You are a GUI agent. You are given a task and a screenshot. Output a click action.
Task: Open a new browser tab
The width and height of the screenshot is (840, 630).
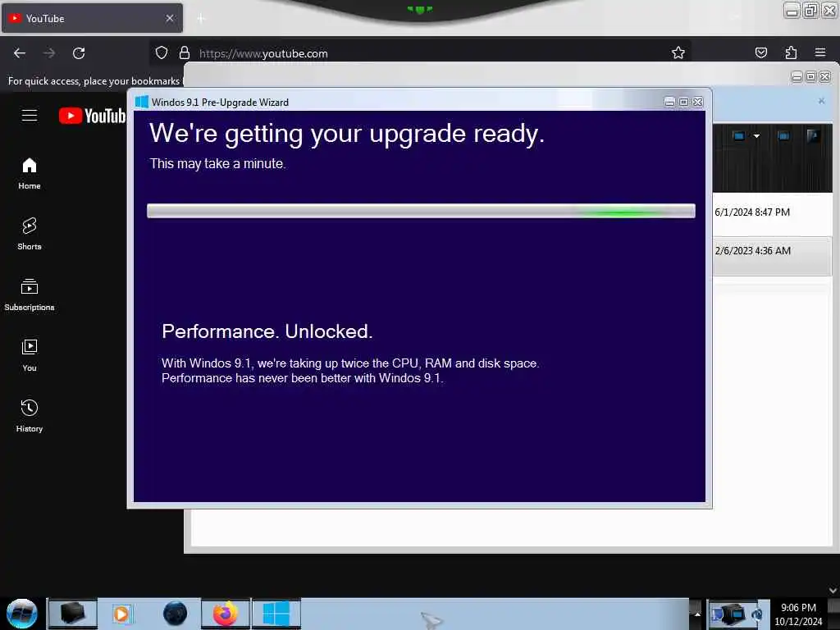(x=201, y=19)
